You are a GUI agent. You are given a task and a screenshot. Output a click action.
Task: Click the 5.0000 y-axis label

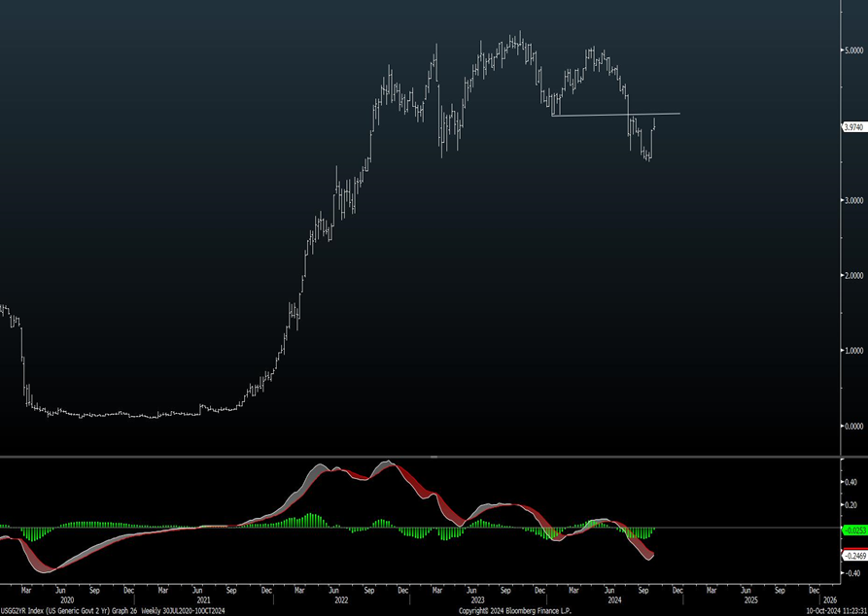pyautogui.click(x=853, y=50)
